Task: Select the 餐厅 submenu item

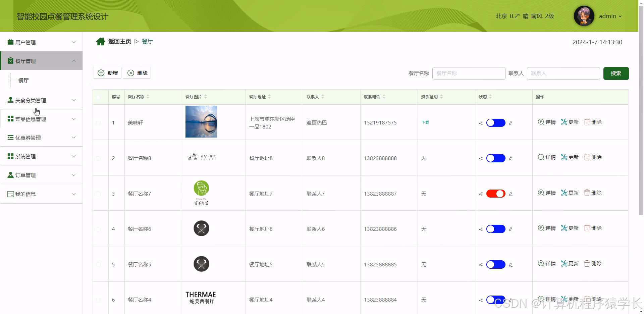Action: [x=23, y=81]
